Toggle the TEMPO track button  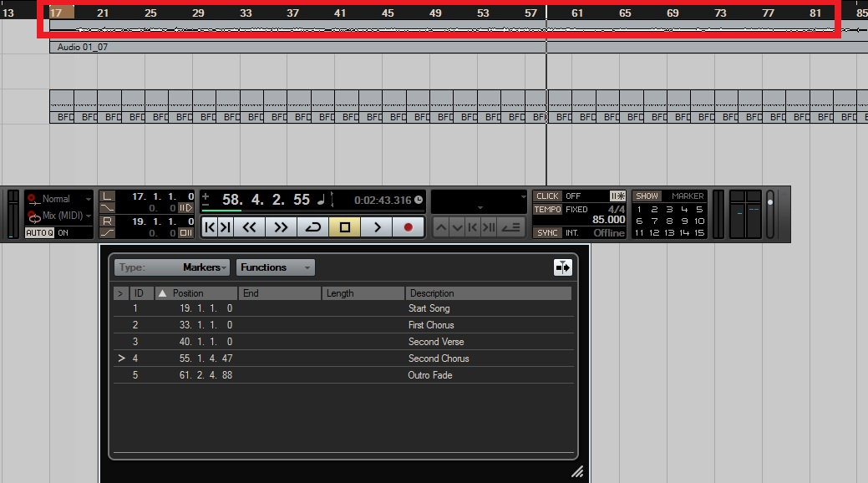pos(548,209)
